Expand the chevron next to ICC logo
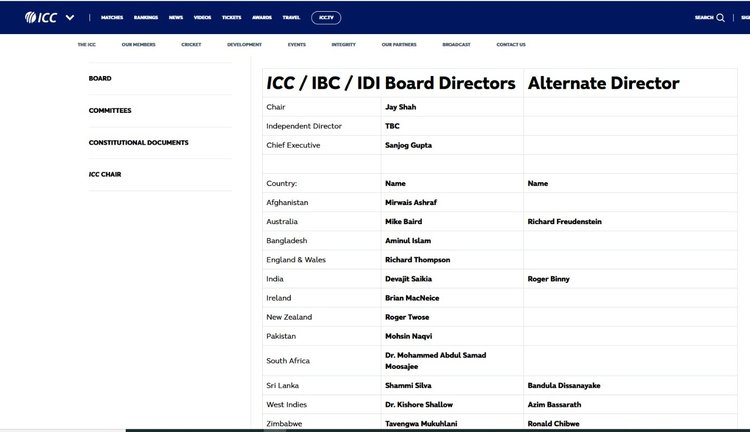The height and width of the screenshot is (432, 750). (x=70, y=17)
